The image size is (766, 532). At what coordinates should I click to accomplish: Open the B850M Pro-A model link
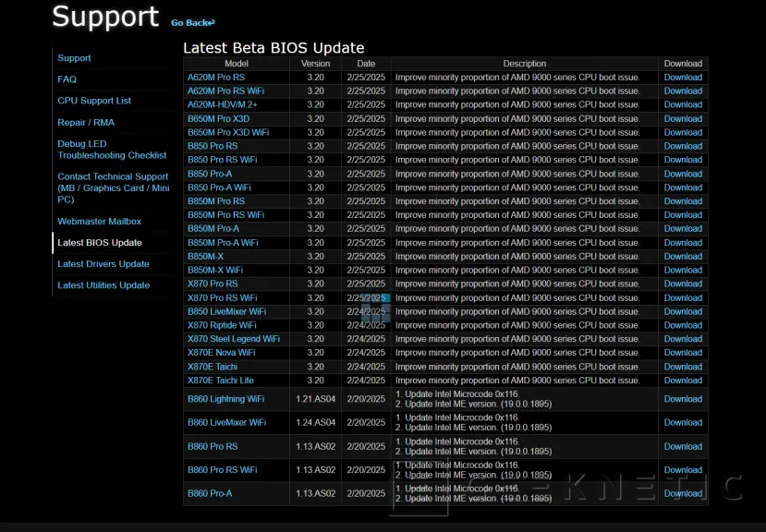tap(213, 229)
